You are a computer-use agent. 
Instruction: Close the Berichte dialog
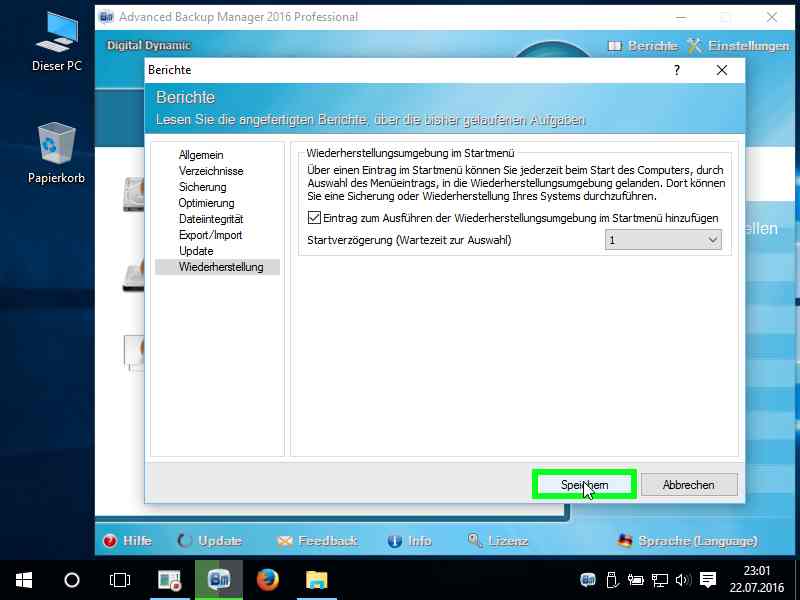pos(721,70)
